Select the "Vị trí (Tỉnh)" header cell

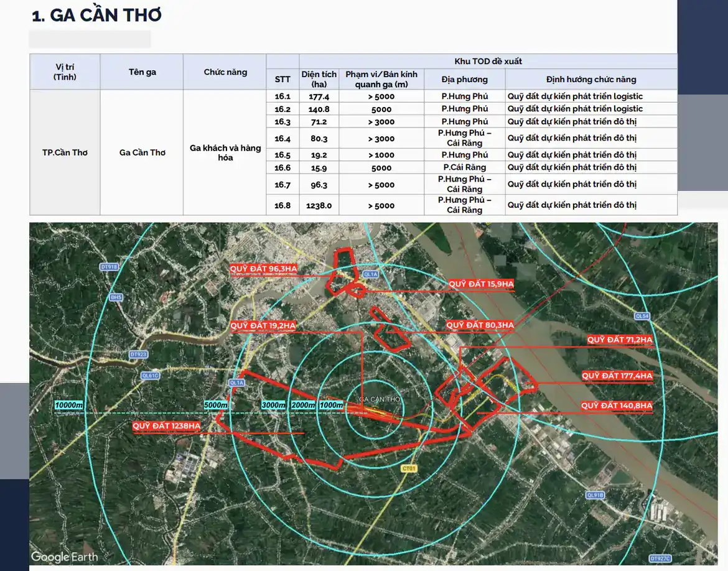point(65,72)
